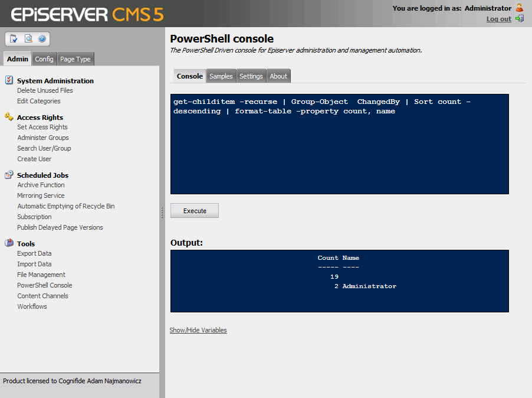
Task: Click the Tools toolbox icon
Action: click(x=9, y=243)
